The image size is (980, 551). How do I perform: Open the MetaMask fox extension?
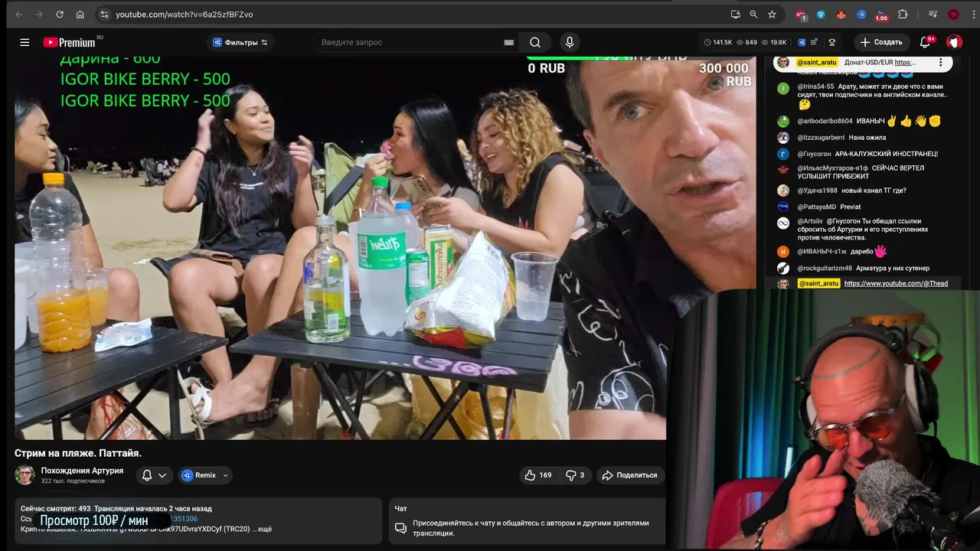pyautogui.click(x=841, y=14)
